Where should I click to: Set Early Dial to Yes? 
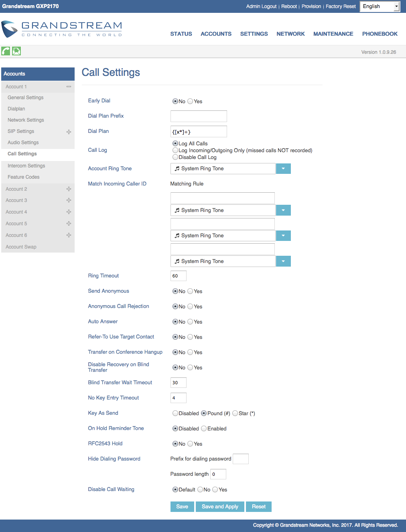pyautogui.click(x=190, y=102)
